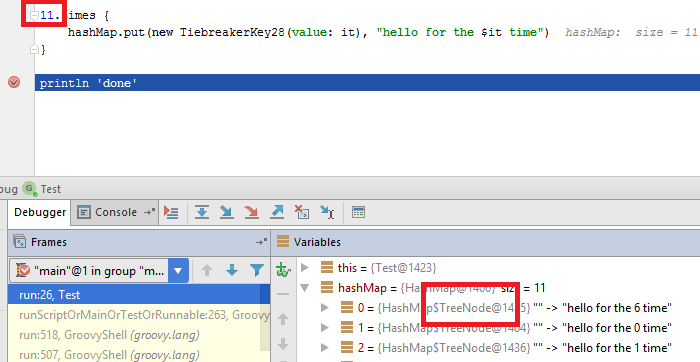This screenshot has width=700, height=362.
Task: Click the Step Over icon
Action: coord(202,212)
